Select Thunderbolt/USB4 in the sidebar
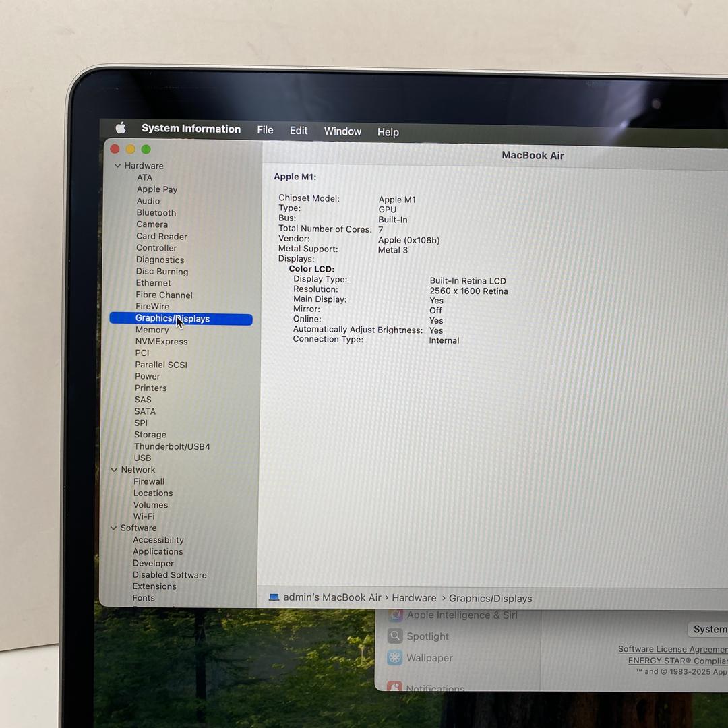The width and height of the screenshot is (728, 728). pyautogui.click(x=172, y=446)
